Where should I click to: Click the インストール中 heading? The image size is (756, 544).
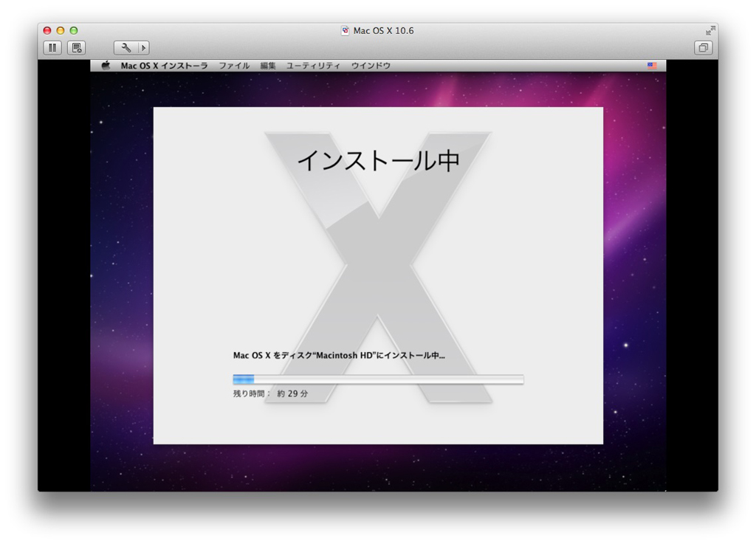coord(379,160)
